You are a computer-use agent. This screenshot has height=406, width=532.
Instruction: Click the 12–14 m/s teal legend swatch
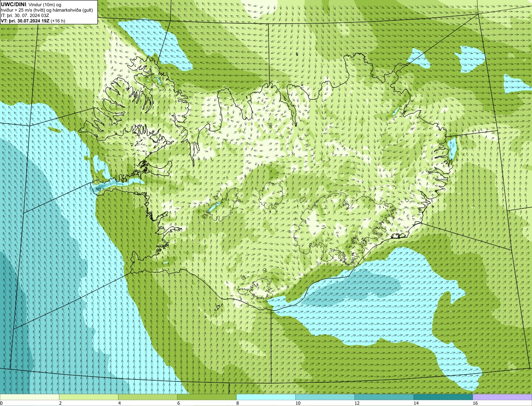(x=384, y=397)
